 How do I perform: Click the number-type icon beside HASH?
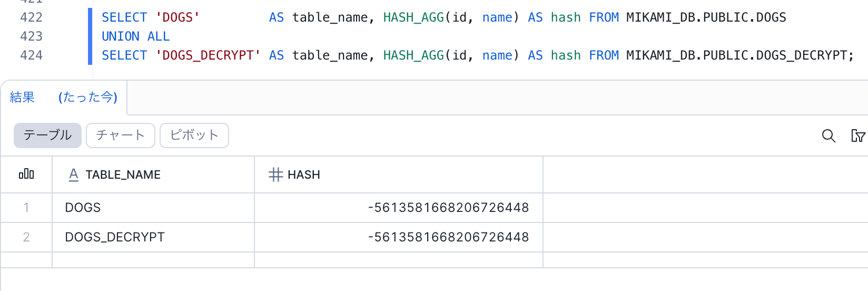(x=275, y=174)
